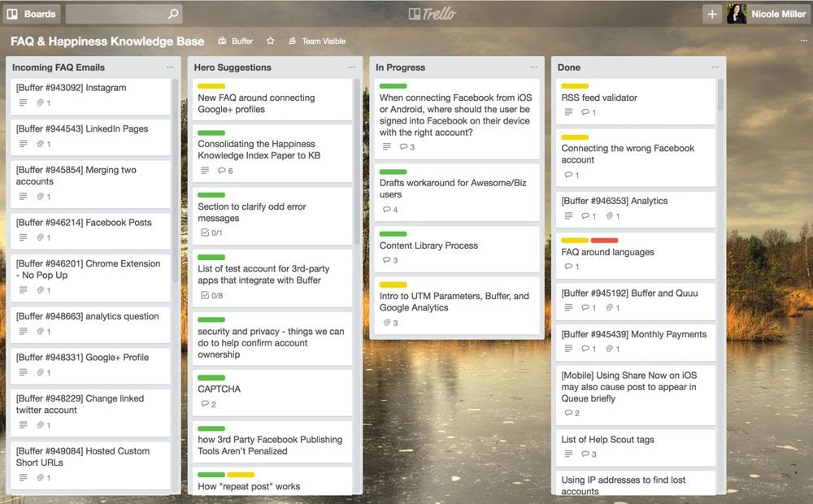The height and width of the screenshot is (504, 813).
Task: Open the CAPTCHA card
Action: pyautogui.click(x=272, y=393)
